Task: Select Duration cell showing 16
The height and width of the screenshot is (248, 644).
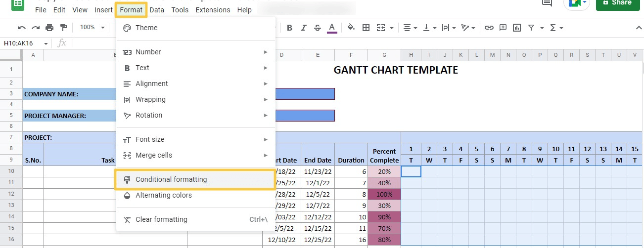Action: [351, 240]
